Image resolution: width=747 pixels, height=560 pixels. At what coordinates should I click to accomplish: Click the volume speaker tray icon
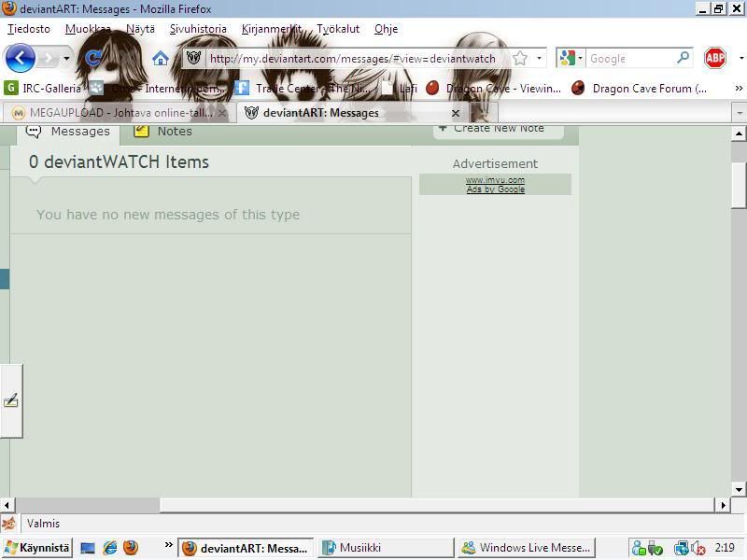pyautogui.click(x=698, y=549)
